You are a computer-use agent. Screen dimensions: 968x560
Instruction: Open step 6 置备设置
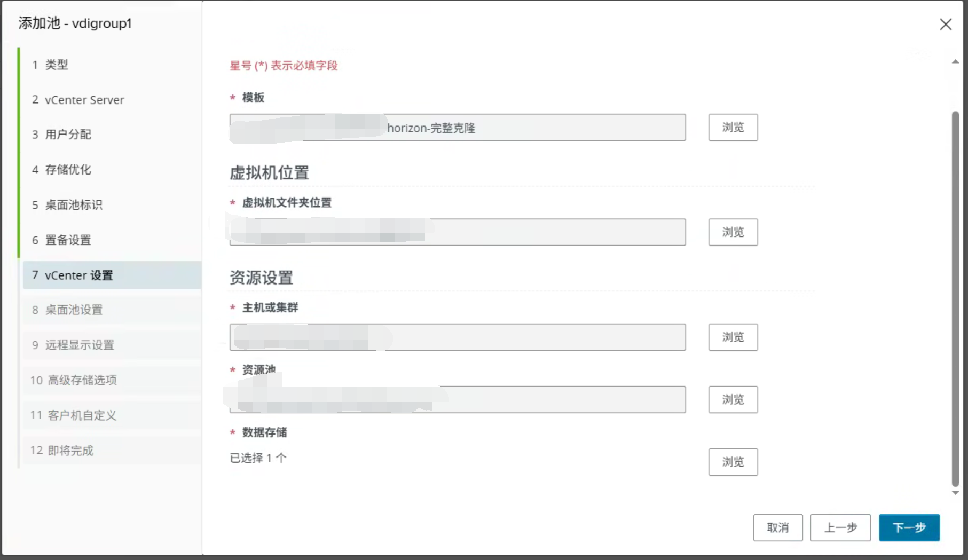pos(112,240)
